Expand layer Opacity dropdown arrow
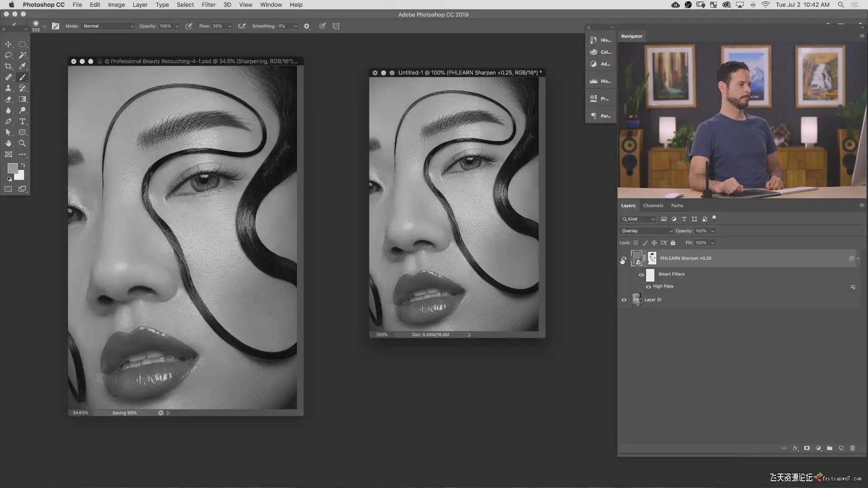The height and width of the screenshot is (488, 868). coord(712,231)
